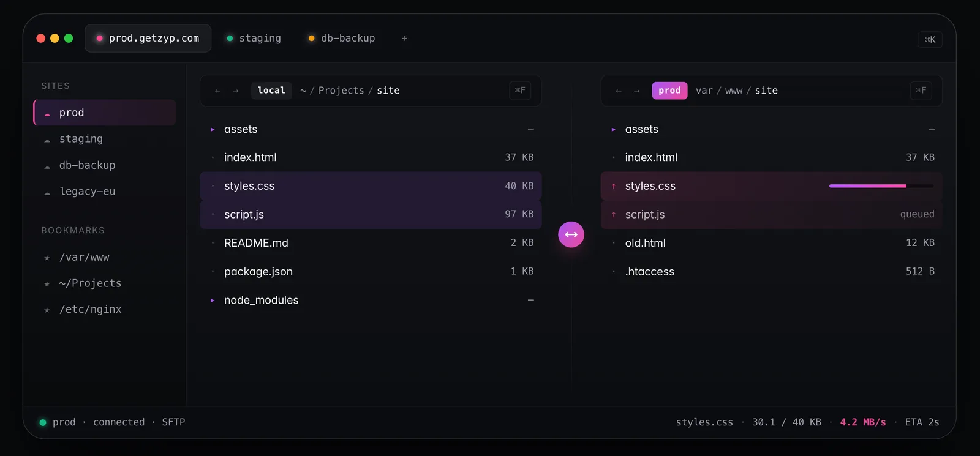This screenshot has height=456, width=980.
Task: Click the cloud icon beside legacy-eu site
Action: (x=47, y=193)
